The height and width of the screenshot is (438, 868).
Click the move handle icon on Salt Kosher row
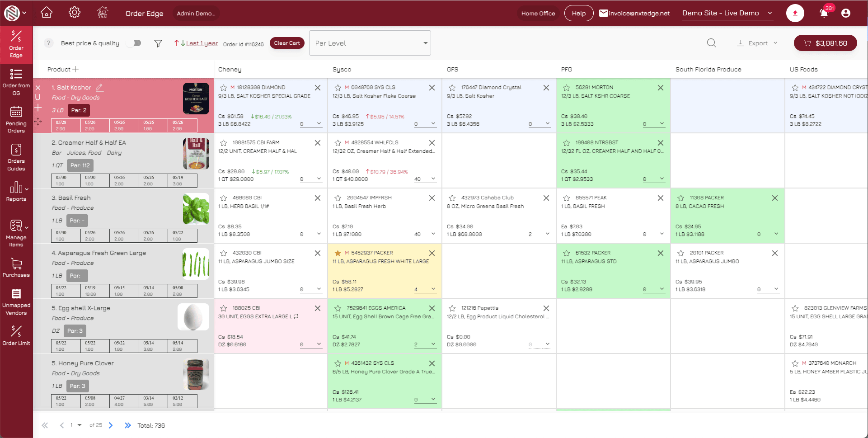coord(38,122)
